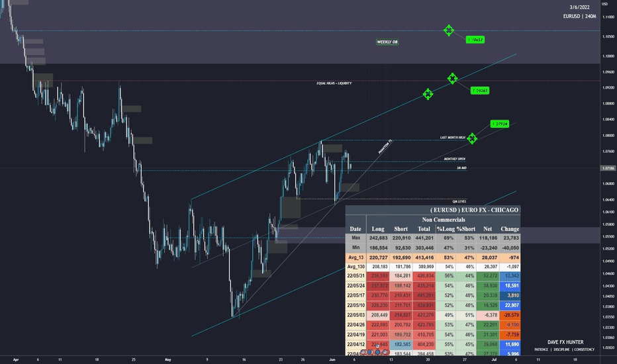
Task: Click the Short column header
Action: click(401, 229)
